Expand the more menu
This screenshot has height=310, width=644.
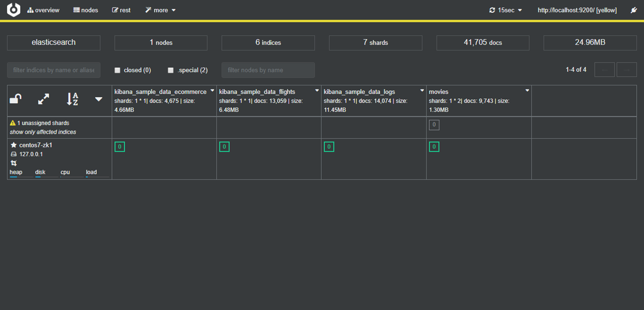click(160, 10)
